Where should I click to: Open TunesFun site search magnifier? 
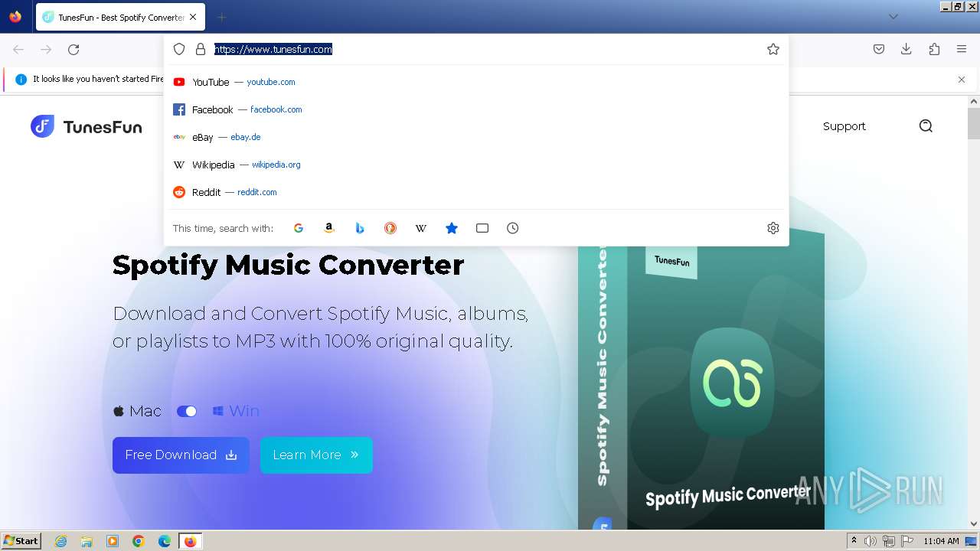pyautogui.click(x=926, y=126)
